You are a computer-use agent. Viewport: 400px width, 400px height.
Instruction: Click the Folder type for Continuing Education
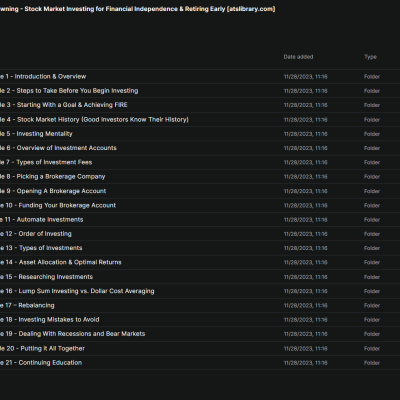point(372,363)
